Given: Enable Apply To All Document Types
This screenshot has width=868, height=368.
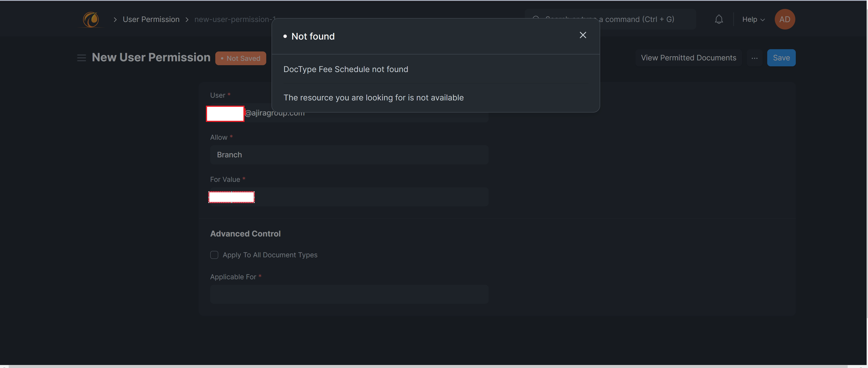Looking at the screenshot, I should (x=214, y=255).
